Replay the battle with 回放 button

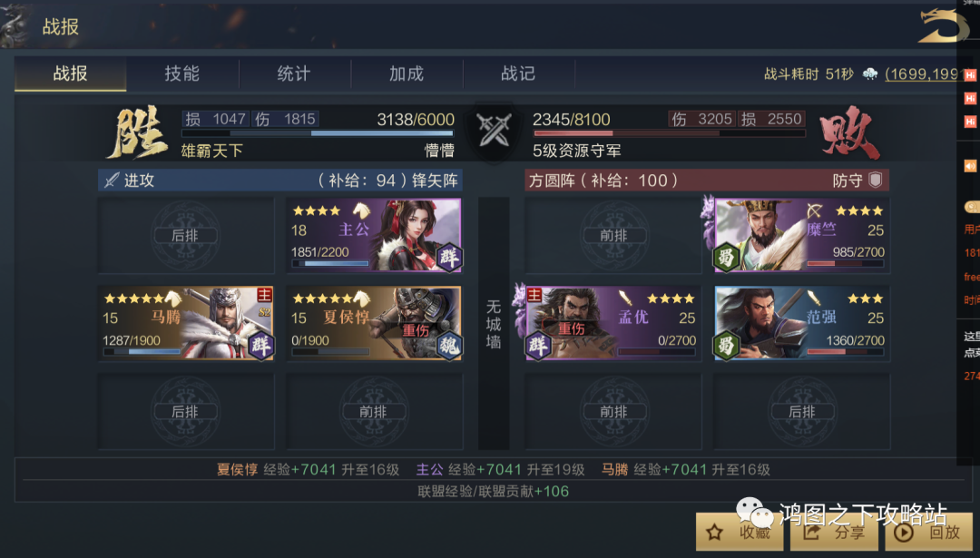(929, 533)
